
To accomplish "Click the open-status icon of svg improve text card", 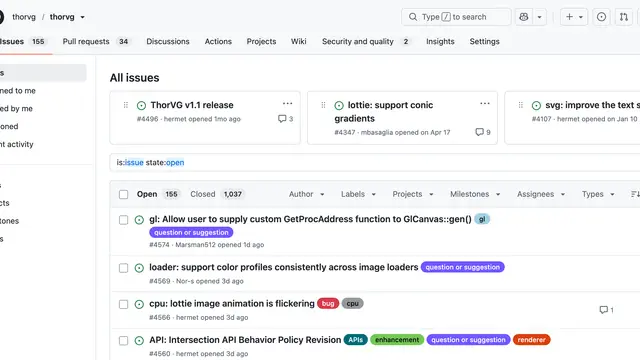I will (536, 105).
